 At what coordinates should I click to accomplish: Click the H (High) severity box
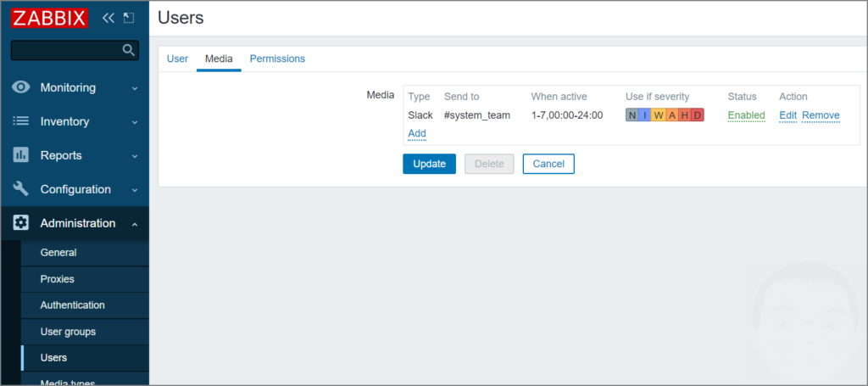[x=684, y=115]
